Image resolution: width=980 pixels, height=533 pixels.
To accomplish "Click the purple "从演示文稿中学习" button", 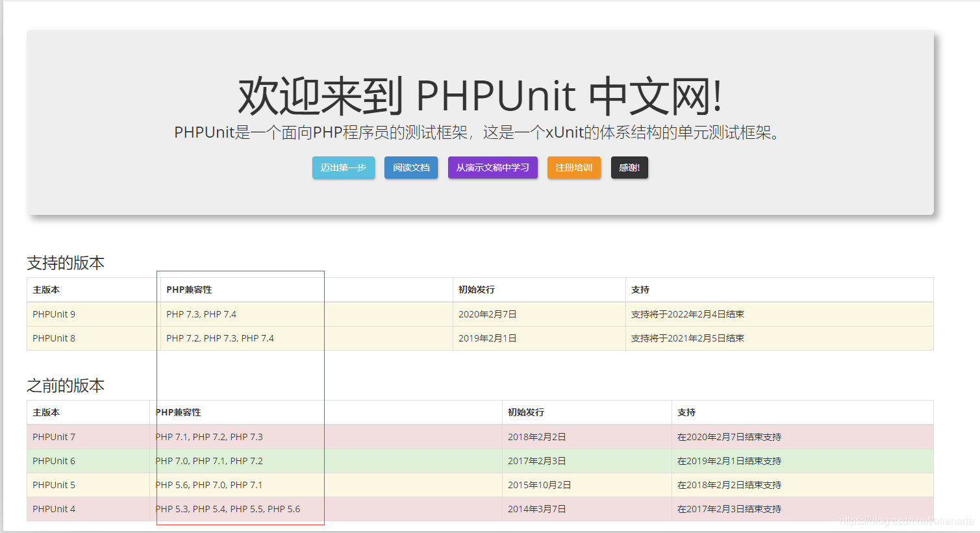I will [492, 167].
